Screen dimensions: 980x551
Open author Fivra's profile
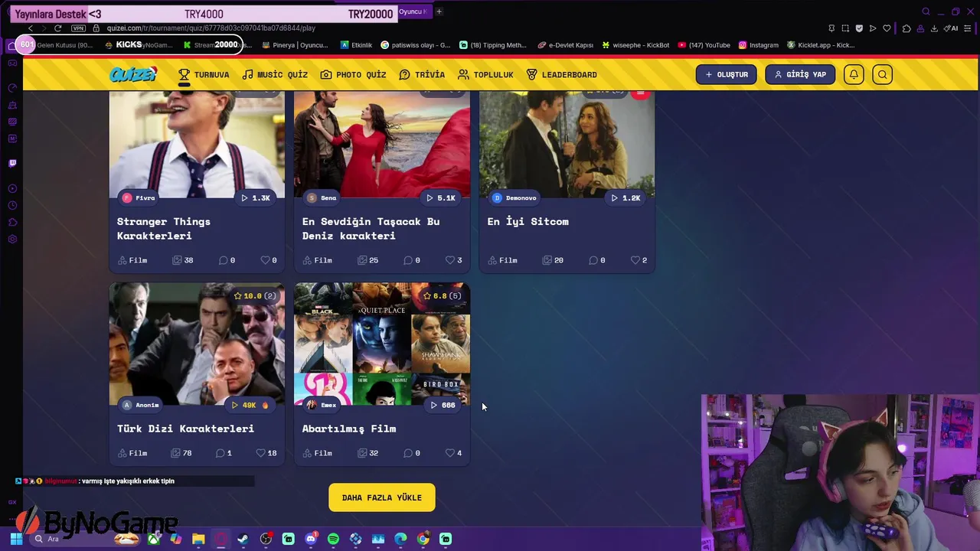pos(139,197)
